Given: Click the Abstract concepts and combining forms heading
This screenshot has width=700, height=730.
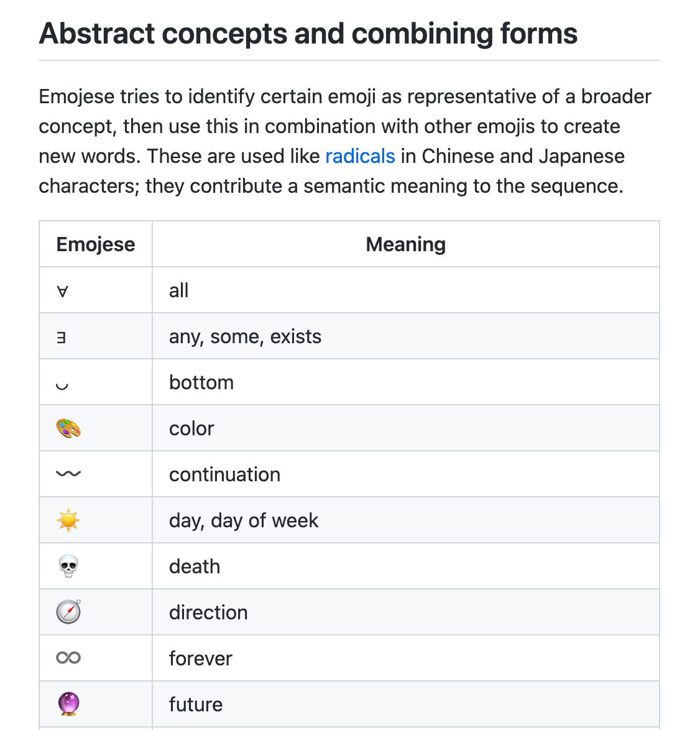Looking at the screenshot, I should coord(308,34).
